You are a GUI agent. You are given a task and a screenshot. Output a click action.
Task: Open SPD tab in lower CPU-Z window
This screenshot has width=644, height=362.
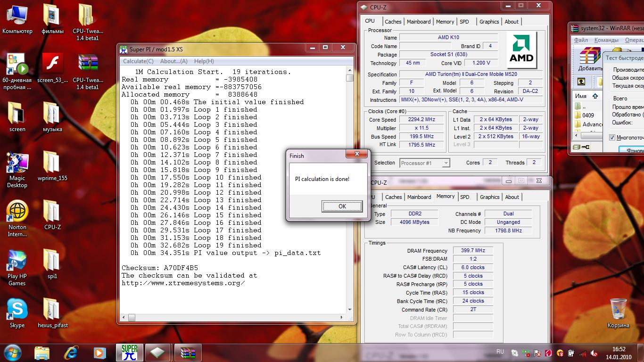(x=465, y=197)
